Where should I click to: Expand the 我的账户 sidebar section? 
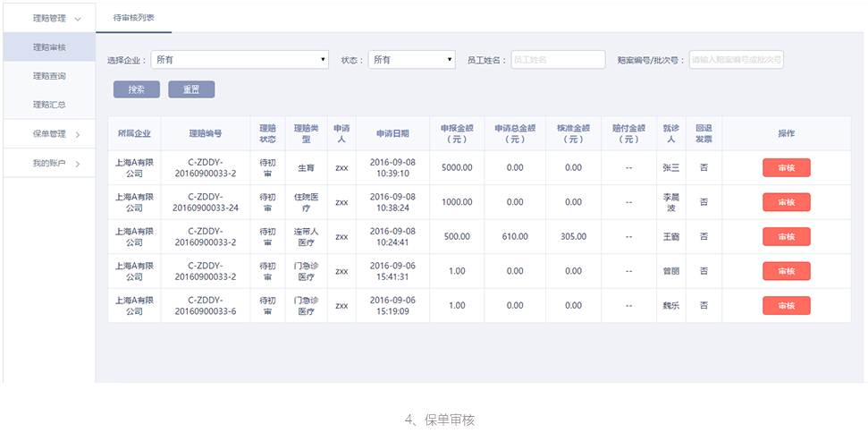tap(55, 163)
